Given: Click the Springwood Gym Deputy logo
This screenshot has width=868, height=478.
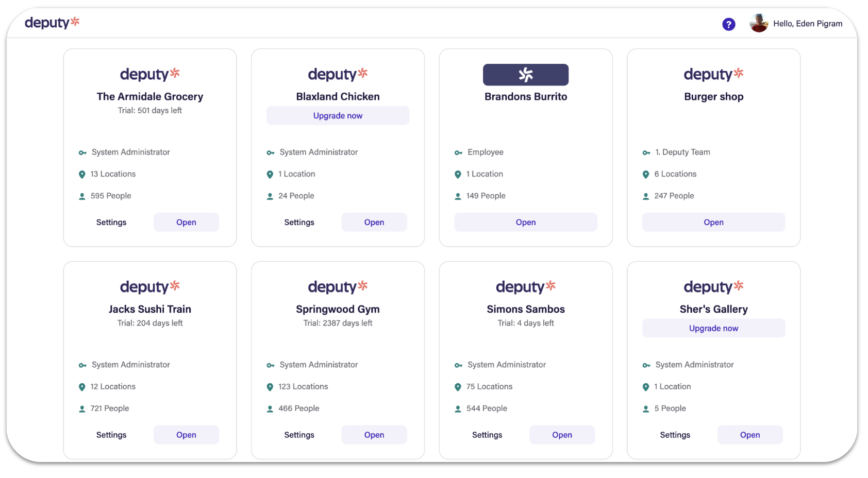Looking at the screenshot, I should [x=338, y=287].
